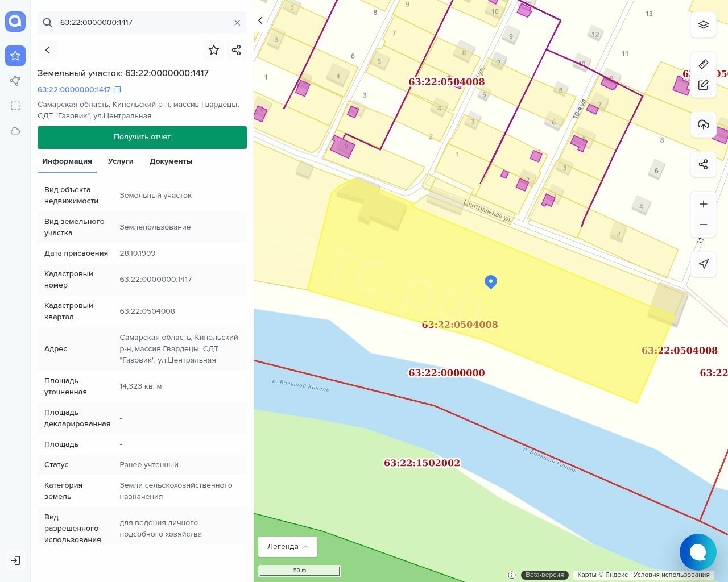Open the Документы tab
This screenshot has height=582, width=728.
171,161
